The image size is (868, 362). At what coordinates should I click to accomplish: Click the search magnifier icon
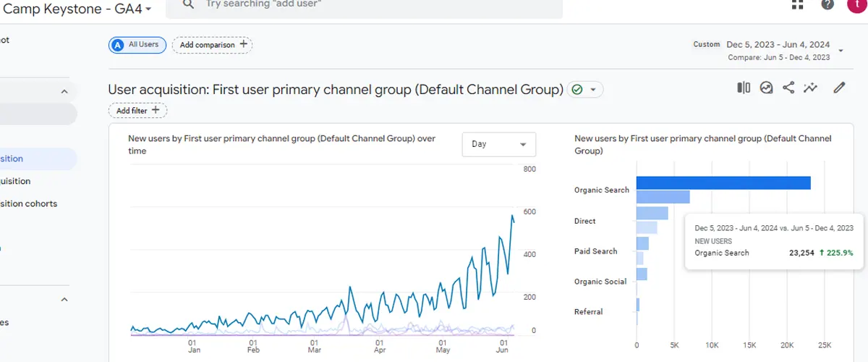pyautogui.click(x=188, y=4)
